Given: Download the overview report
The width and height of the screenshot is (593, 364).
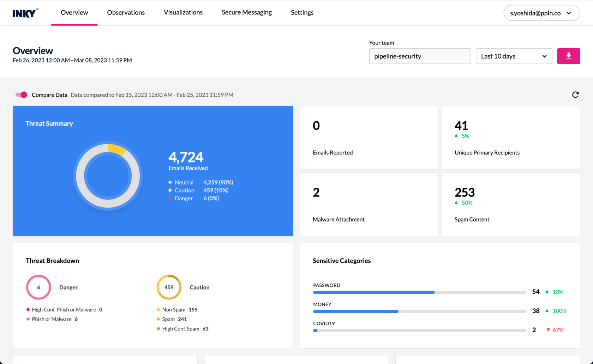Looking at the screenshot, I should tap(568, 56).
